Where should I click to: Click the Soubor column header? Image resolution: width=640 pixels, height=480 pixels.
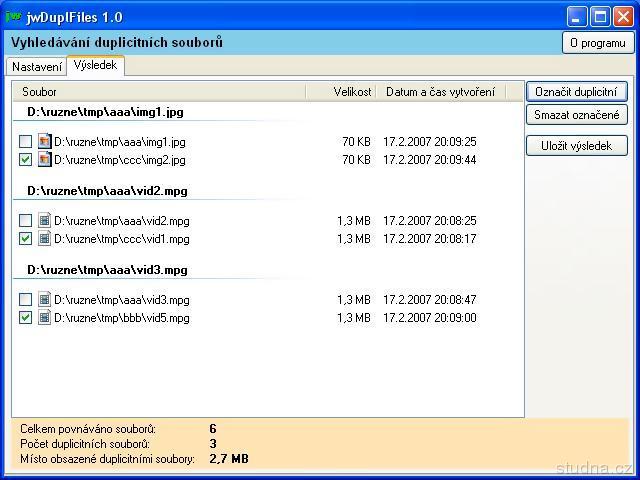(x=160, y=92)
